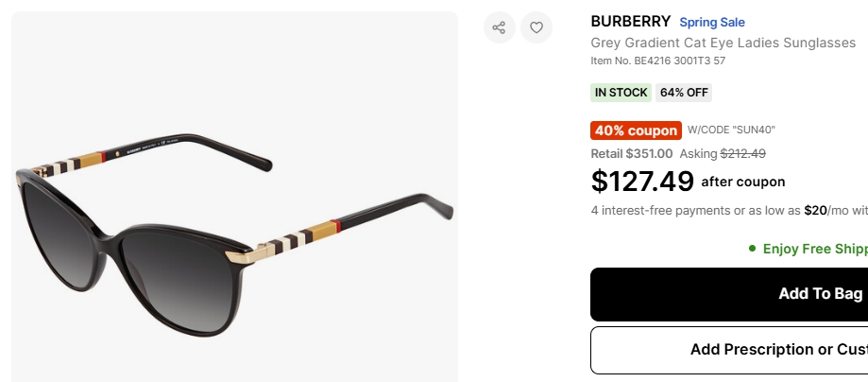Screen dimensions: 868x382
Task: Open the BURBERRY brand link
Action: click(x=631, y=22)
